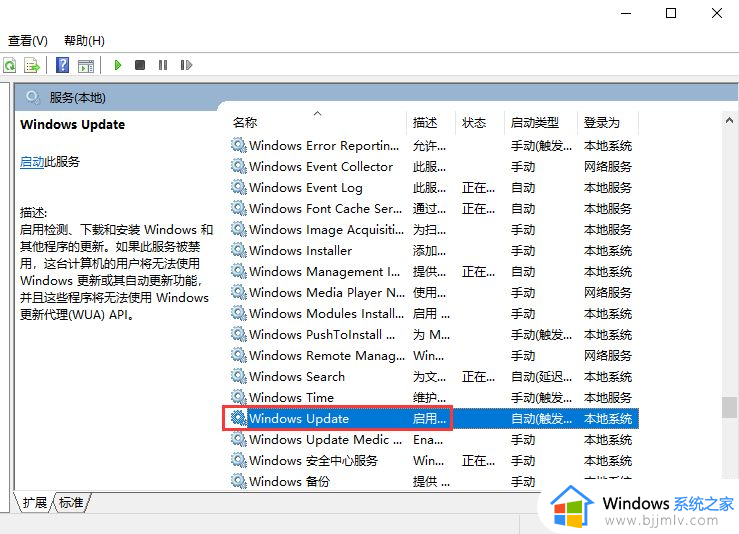Click scroll-up arrow of services list
The height and width of the screenshot is (534, 739).
pyautogui.click(x=730, y=120)
